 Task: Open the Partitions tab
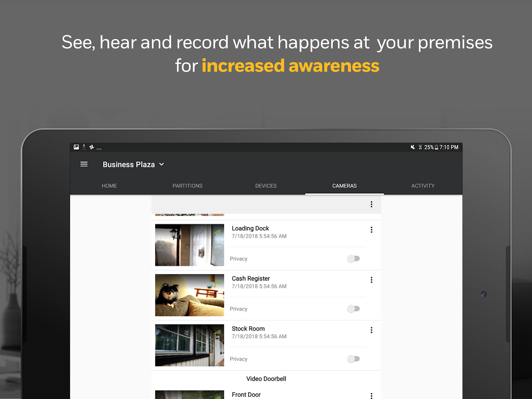[188, 186]
